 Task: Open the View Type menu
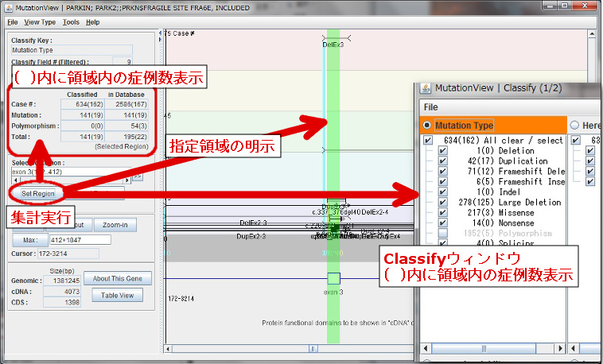[x=40, y=22]
